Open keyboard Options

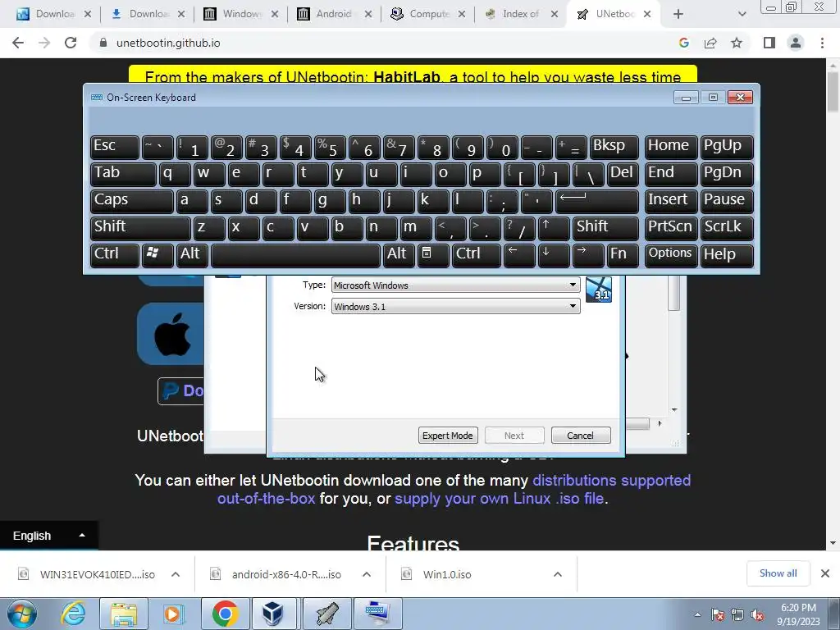click(x=670, y=254)
